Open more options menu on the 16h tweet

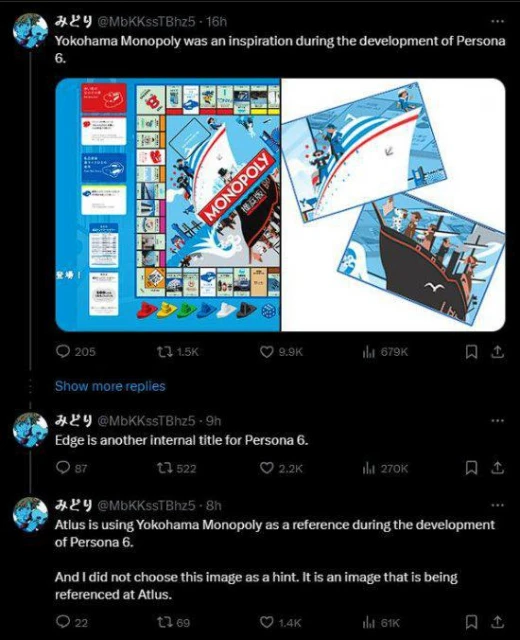point(497,21)
